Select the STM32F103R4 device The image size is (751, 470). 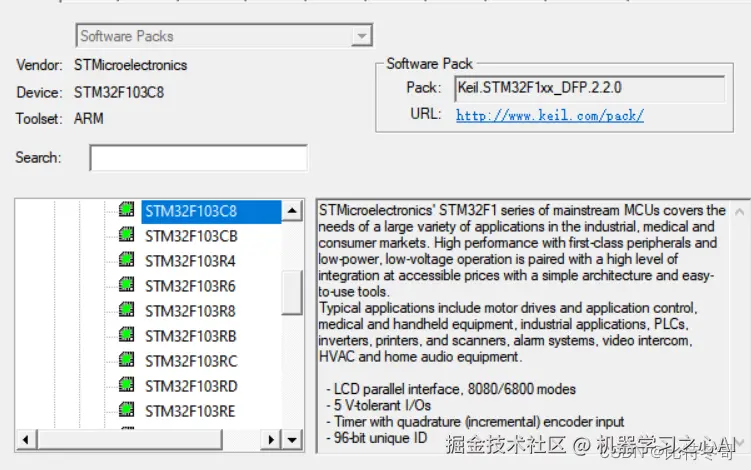[x=190, y=261]
